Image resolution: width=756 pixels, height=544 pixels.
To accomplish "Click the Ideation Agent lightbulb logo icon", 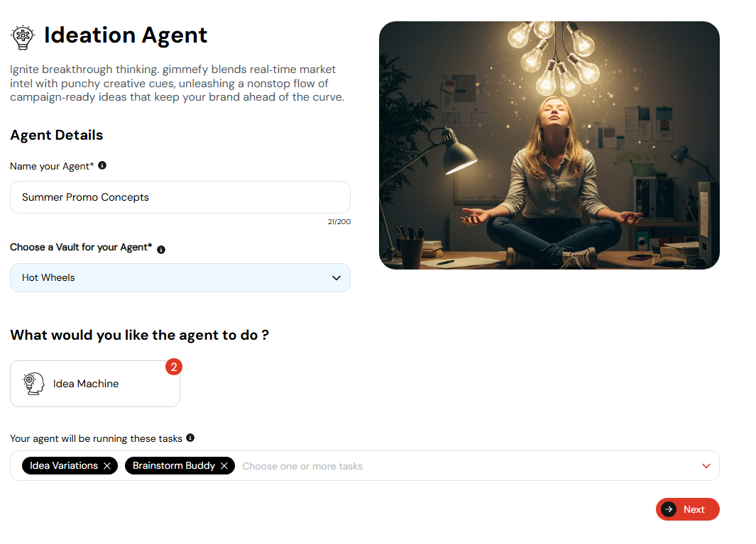I will [23, 37].
